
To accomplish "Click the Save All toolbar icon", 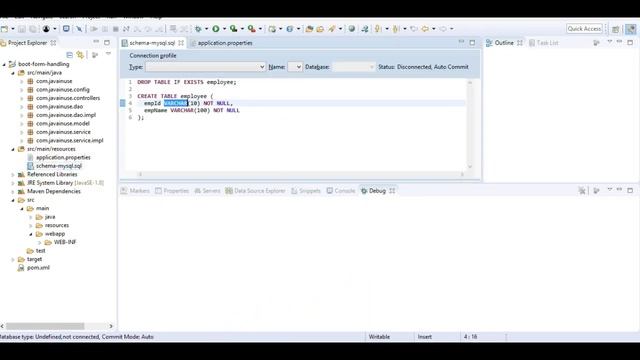I will 33,29.
